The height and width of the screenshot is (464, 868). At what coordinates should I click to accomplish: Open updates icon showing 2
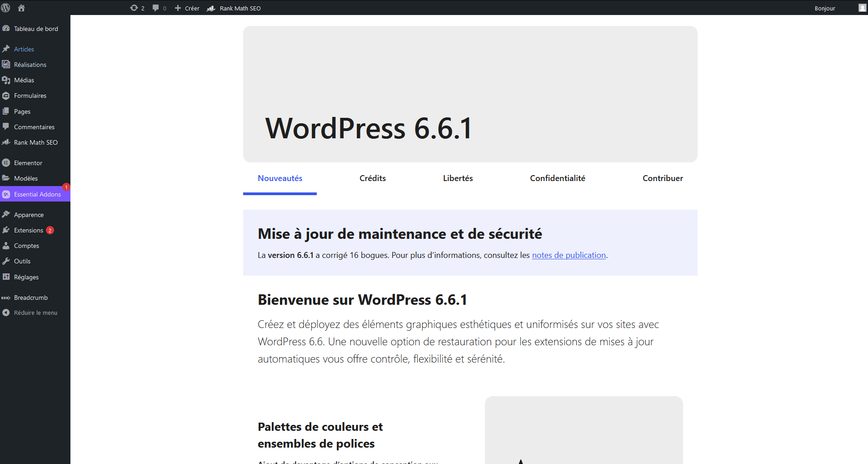[x=134, y=8]
